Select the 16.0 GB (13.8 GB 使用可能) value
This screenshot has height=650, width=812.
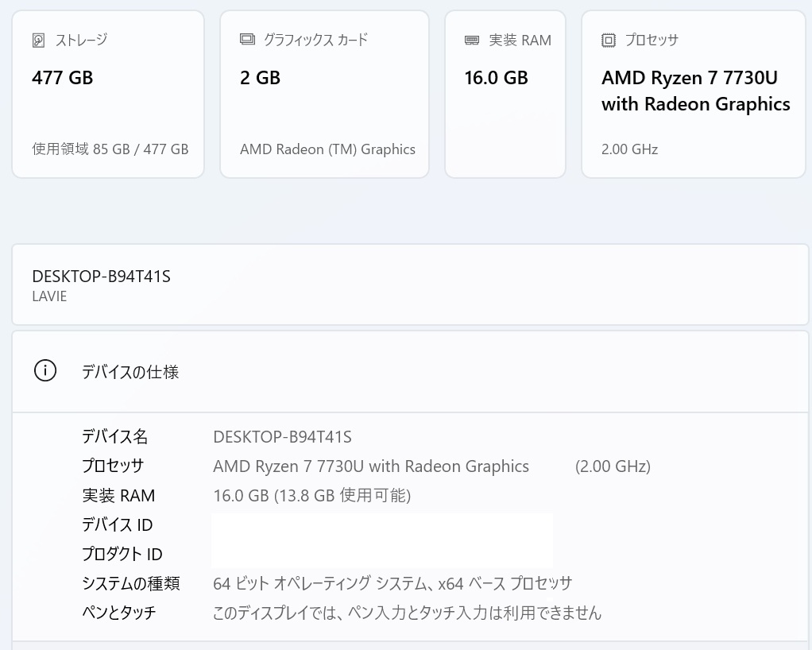click(312, 496)
